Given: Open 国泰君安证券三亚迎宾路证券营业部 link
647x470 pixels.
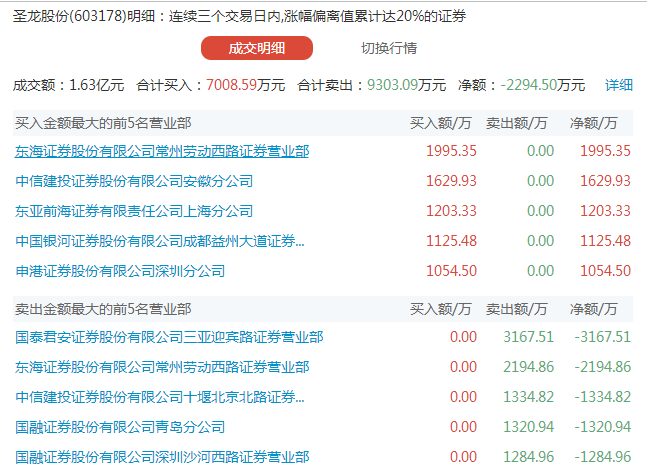Looking at the screenshot, I should 169,337.
